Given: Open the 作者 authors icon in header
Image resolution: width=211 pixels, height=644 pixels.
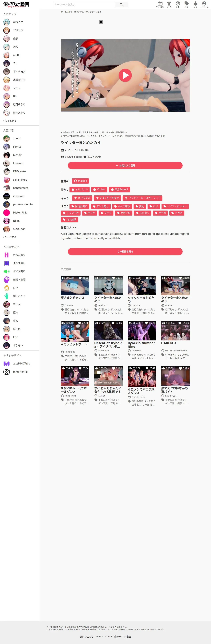Looking at the screenshot, I should click(x=178, y=4).
